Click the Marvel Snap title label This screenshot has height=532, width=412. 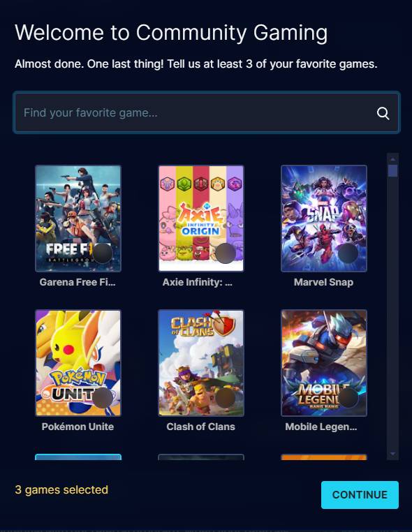[x=323, y=282]
